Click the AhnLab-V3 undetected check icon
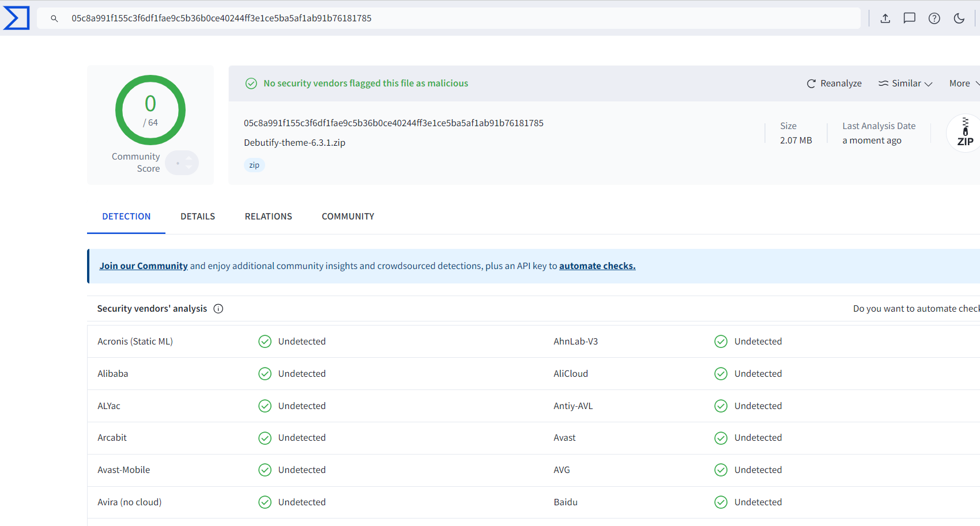This screenshot has height=526, width=980. pyautogui.click(x=721, y=342)
